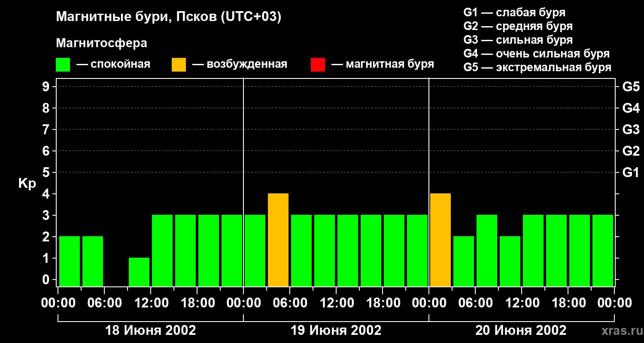Click the G5 label on right axis

click(x=631, y=87)
